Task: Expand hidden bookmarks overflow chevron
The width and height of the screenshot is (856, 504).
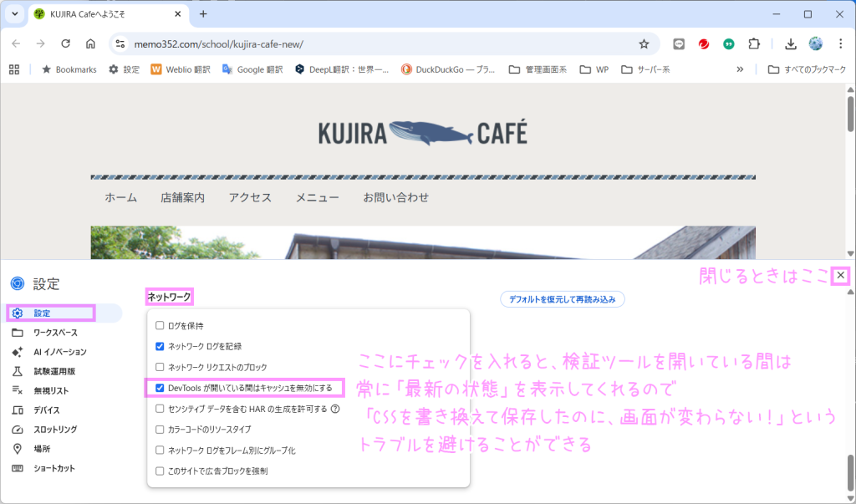Action: click(x=740, y=69)
